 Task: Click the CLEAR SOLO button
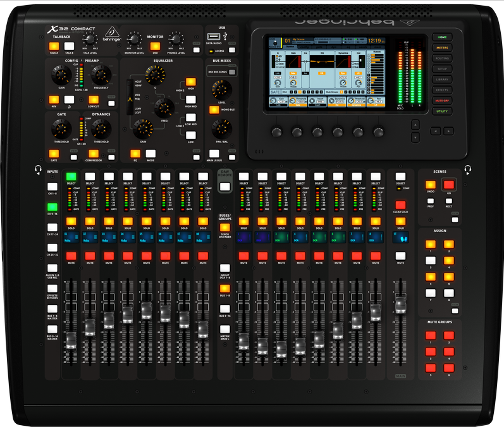tap(400, 205)
